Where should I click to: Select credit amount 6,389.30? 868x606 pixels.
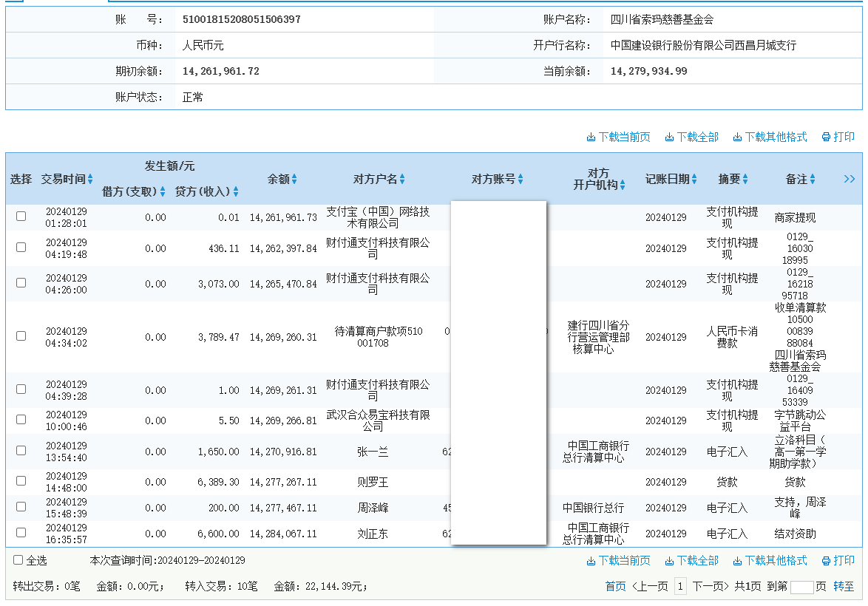coord(218,483)
